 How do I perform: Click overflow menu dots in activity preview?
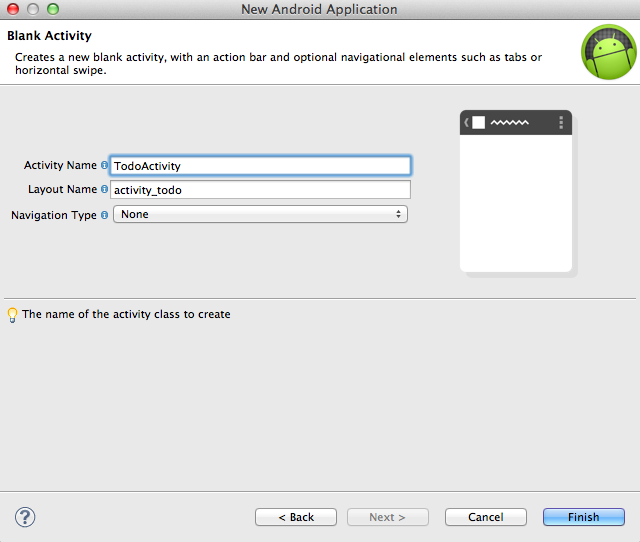point(561,122)
